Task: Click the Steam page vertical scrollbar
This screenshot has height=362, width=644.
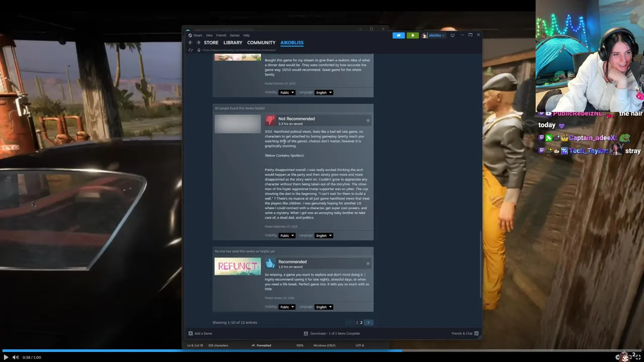Action: (480, 264)
